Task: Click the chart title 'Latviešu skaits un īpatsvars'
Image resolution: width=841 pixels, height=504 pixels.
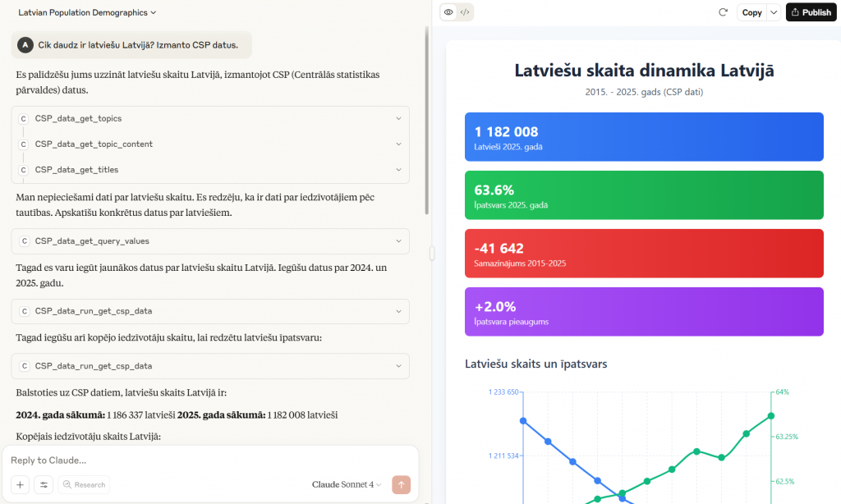Action: pyautogui.click(x=535, y=364)
